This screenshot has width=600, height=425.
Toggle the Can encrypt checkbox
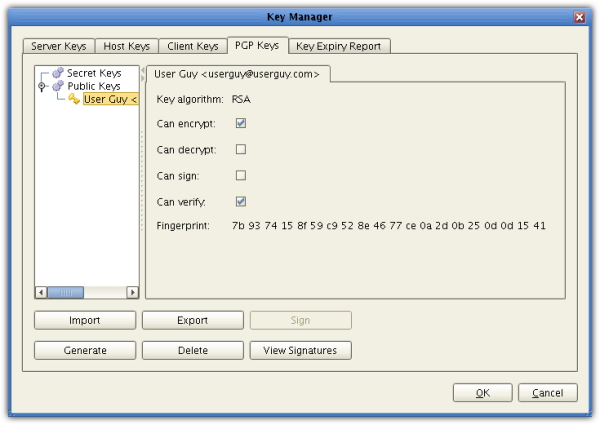(240, 123)
